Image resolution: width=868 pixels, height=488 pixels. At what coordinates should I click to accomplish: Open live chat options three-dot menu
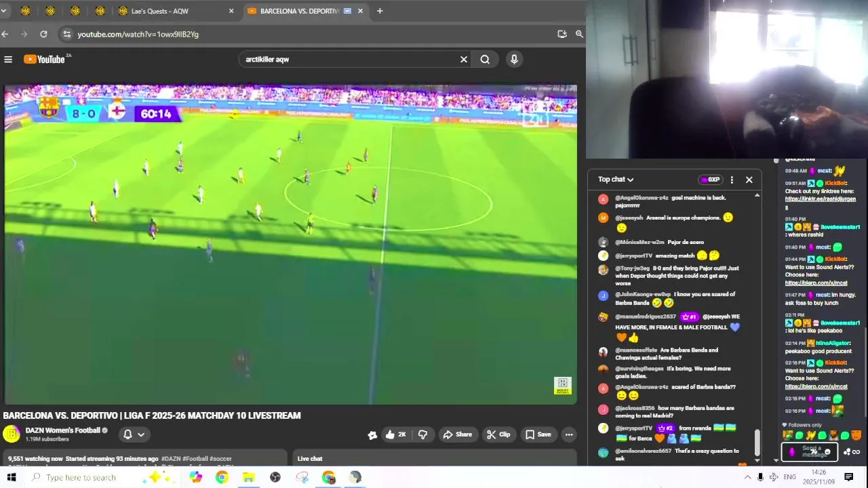[732, 180]
